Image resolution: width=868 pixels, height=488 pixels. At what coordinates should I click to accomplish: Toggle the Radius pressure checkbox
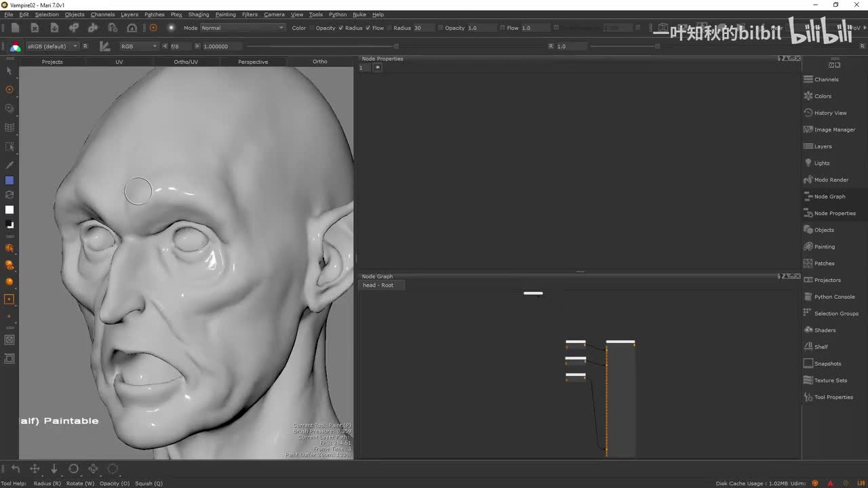[342, 28]
